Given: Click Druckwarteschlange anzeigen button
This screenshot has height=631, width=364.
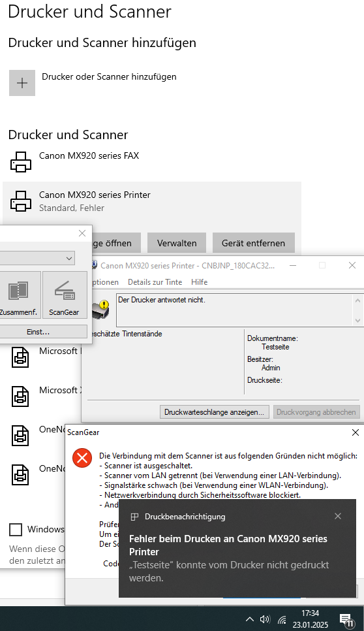Looking at the screenshot, I should click(x=214, y=412).
